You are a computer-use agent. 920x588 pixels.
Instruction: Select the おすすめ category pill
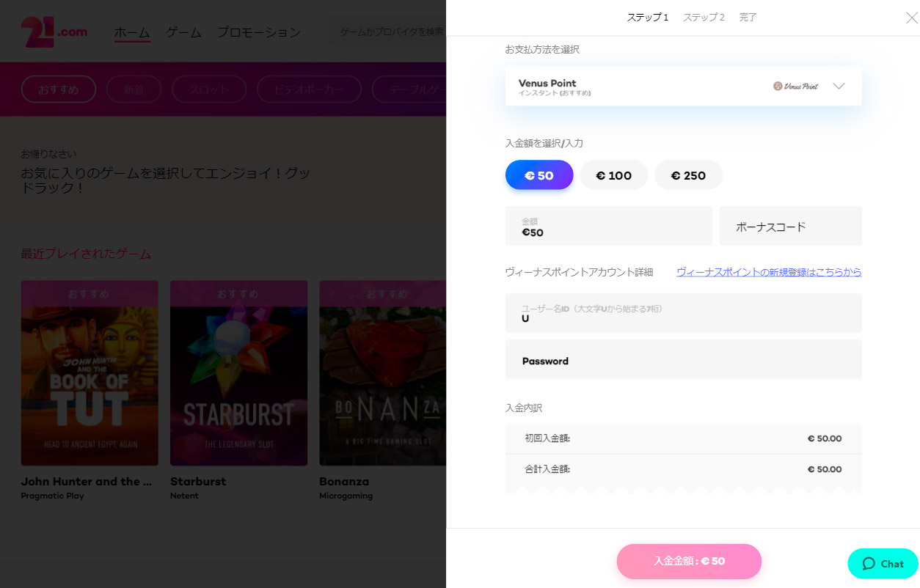click(x=59, y=89)
